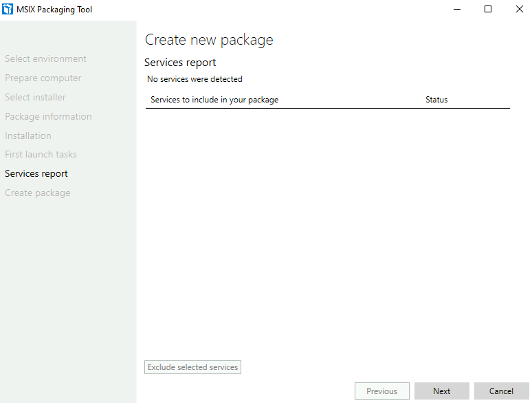Minimize the MSIX Packaging Tool window

click(x=457, y=9)
